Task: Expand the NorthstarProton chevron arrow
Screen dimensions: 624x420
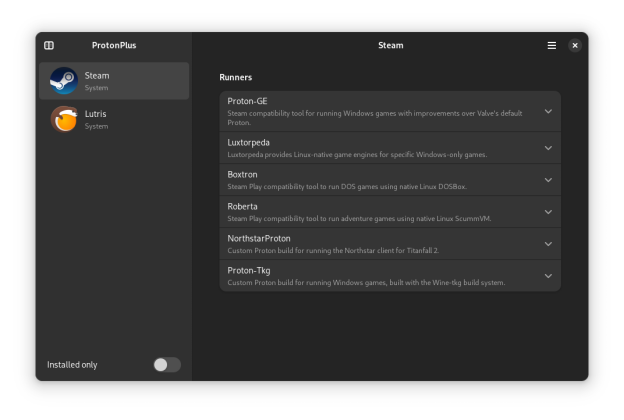Action: (548, 244)
